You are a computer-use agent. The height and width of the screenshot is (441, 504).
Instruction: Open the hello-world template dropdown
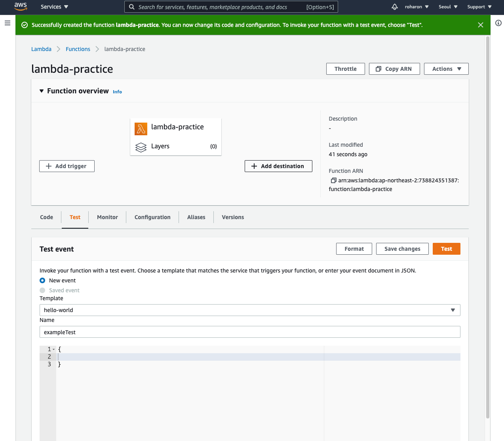250,310
